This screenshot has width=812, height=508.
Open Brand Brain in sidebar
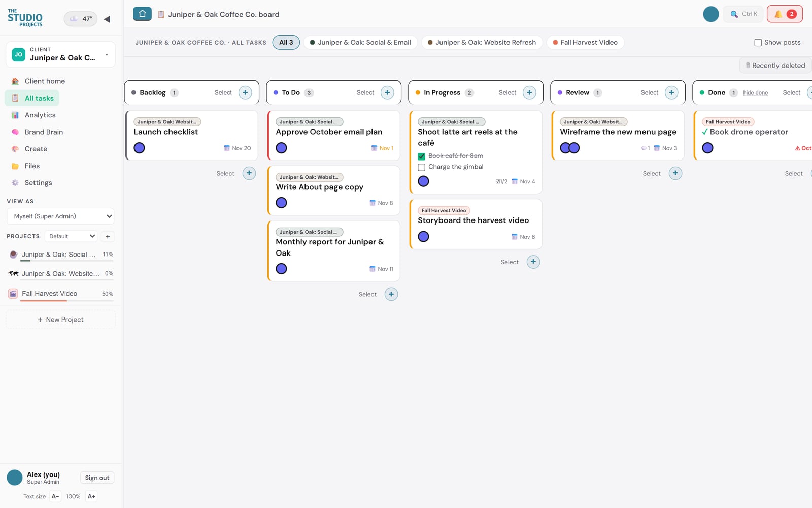44,132
